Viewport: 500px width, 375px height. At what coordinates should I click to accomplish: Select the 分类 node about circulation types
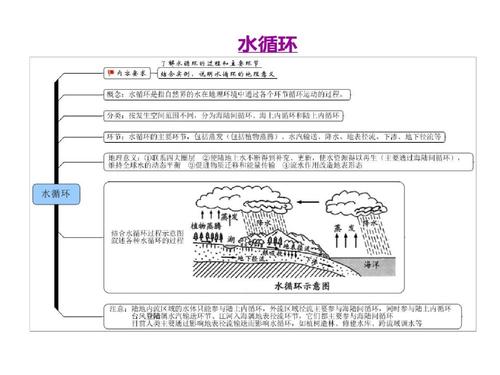point(223,116)
